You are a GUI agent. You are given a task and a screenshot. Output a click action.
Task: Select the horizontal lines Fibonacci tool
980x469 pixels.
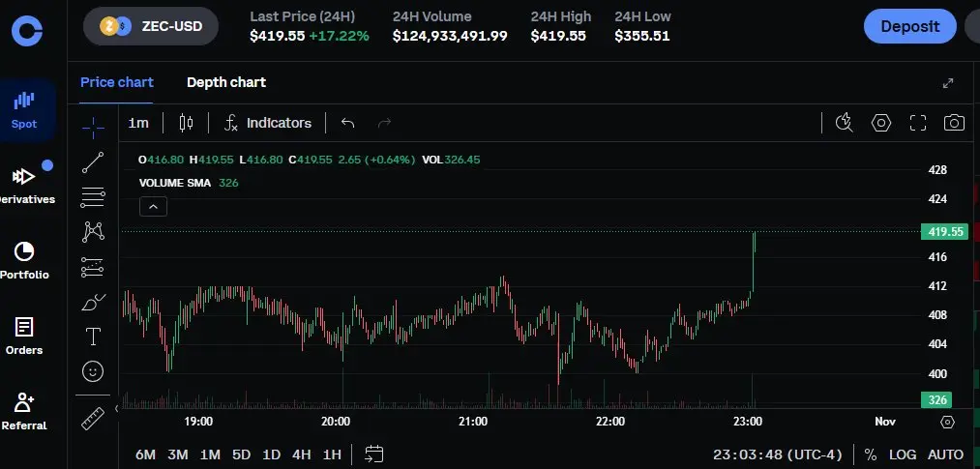click(x=93, y=197)
